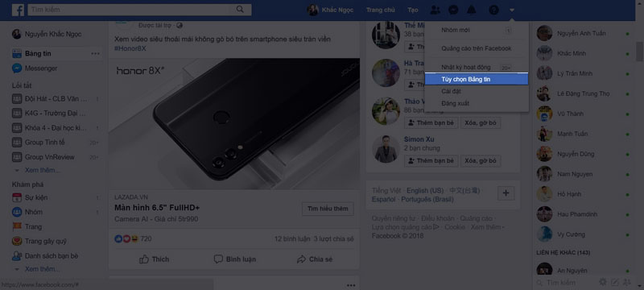Image resolution: width=644 pixels, height=290 pixels.
Task: Click Thêm bạn bè for Simon Xu
Action: 431,160
